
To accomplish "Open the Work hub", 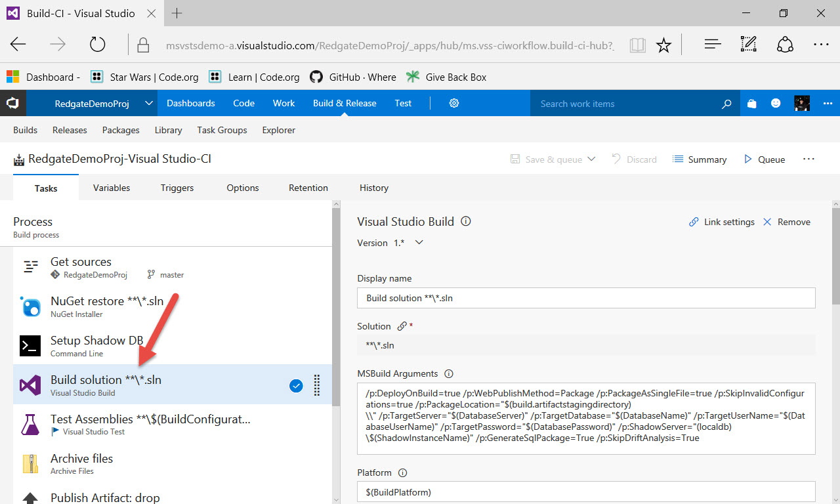I will pos(284,103).
